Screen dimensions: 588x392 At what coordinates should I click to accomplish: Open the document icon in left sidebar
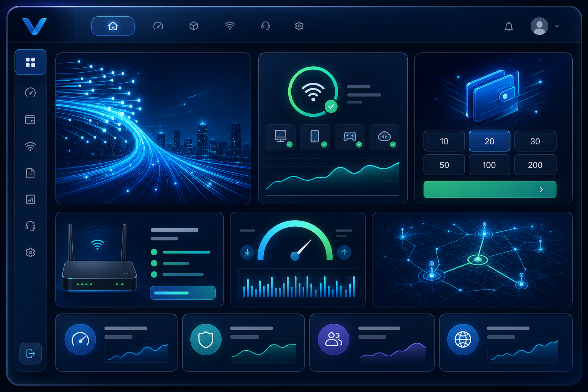click(x=30, y=173)
